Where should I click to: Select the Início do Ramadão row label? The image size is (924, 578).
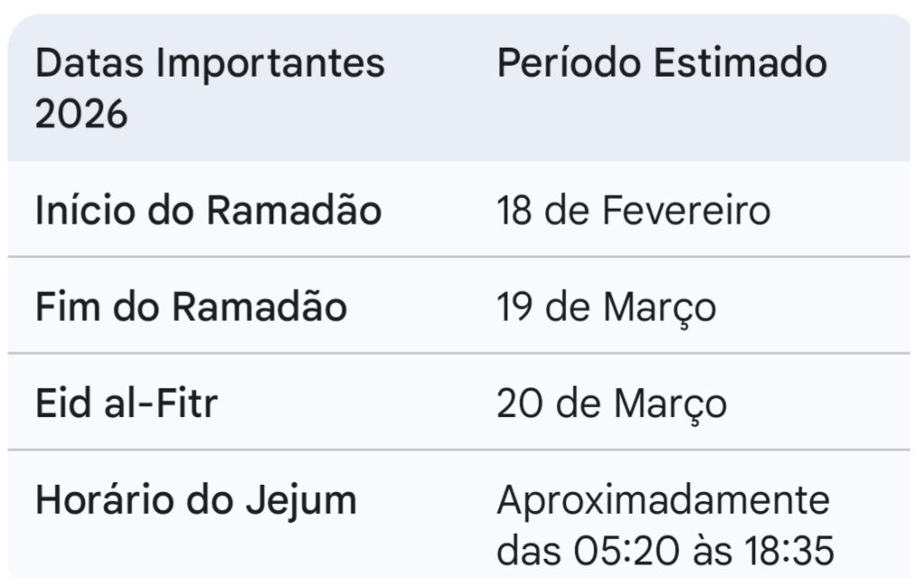[208, 211]
